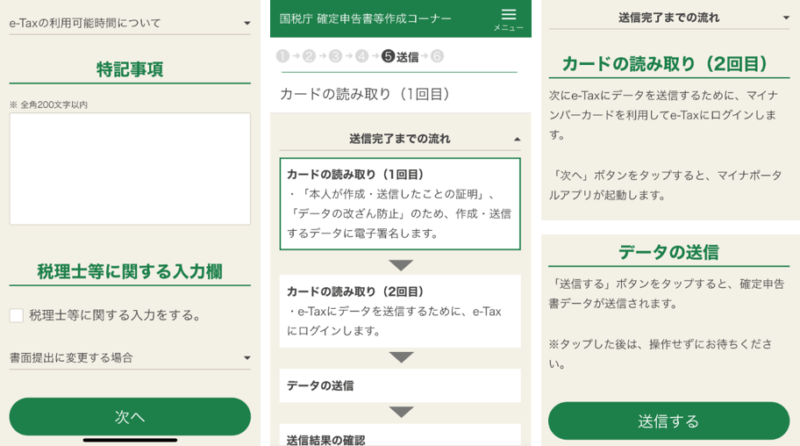Expand e-Taxの利用可能時間について dropdown
The image size is (800, 446).
click(x=130, y=23)
